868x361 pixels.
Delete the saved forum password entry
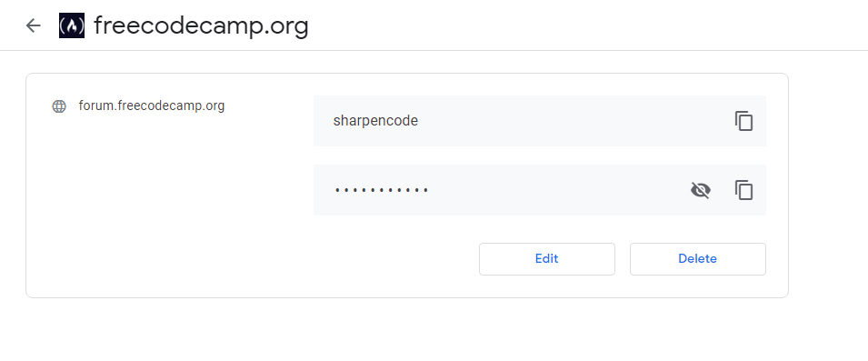tap(697, 258)
